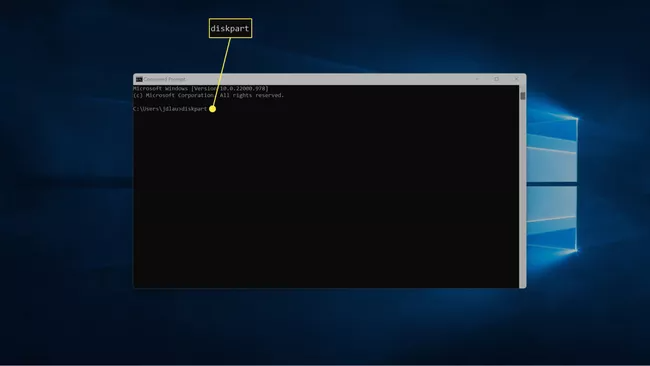Click the typed diskpart command text

(x=194, y=109)
